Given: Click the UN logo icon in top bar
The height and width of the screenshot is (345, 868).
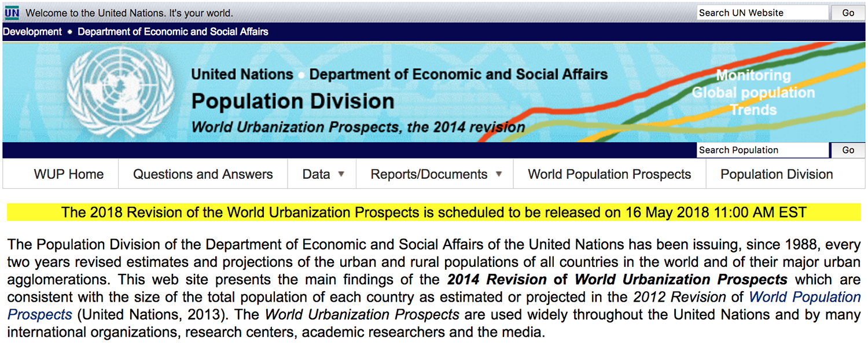Looking at the screenshot, I should coord(11,13).
